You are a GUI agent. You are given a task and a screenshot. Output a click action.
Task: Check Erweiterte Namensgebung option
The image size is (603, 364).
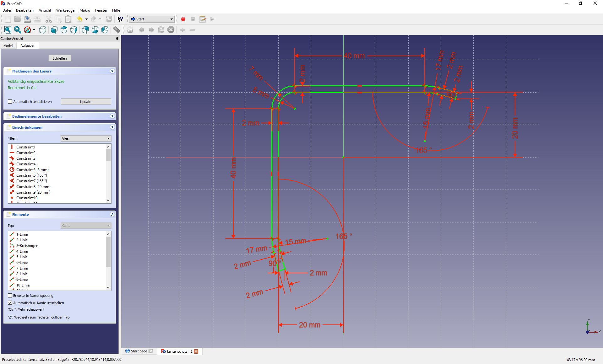[10, 296]
